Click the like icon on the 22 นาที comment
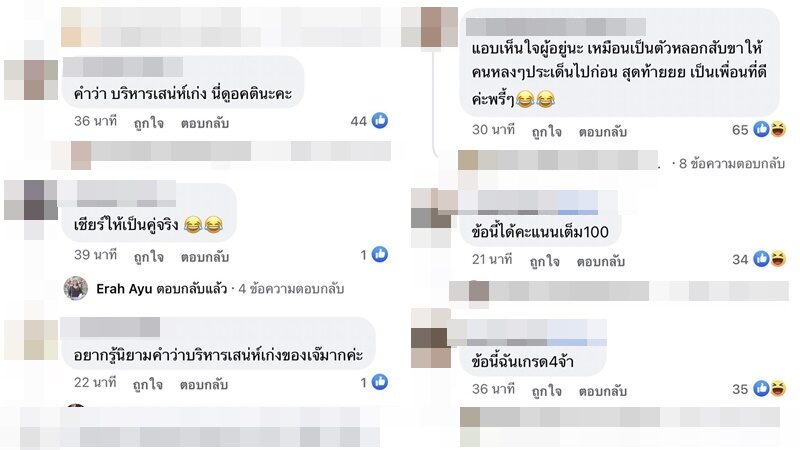The image size is (800, 450). coord(380,382)
